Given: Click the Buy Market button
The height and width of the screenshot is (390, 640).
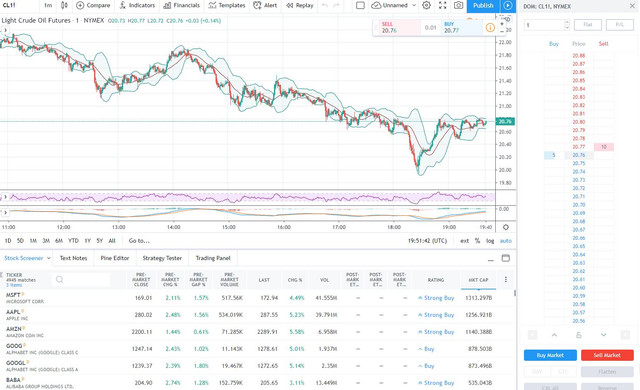Looking at the screenshot, I should (x=550, y=355).
